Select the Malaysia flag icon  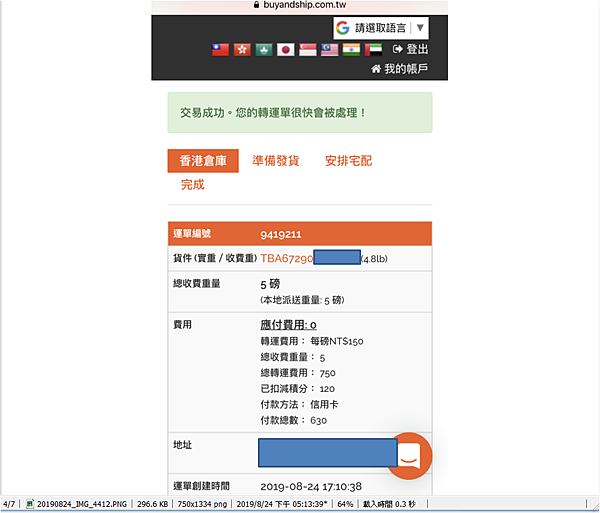[329, 50]
